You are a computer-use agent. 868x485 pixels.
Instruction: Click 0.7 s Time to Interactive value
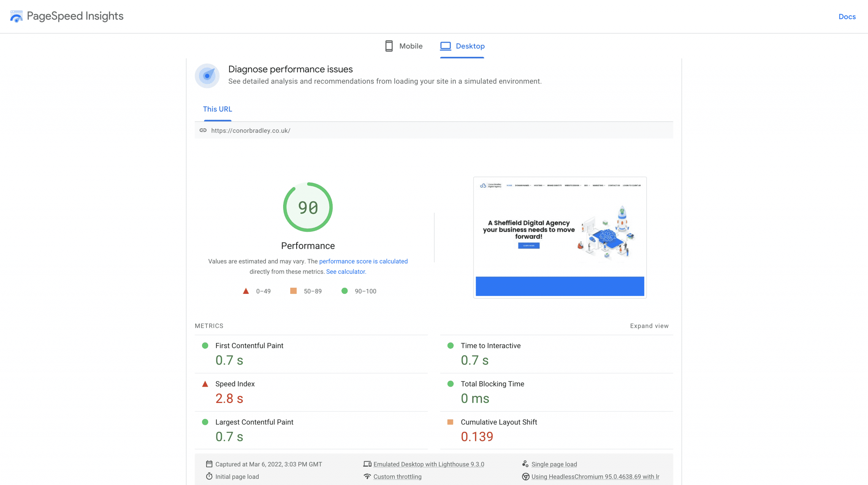tap(474, 360)
